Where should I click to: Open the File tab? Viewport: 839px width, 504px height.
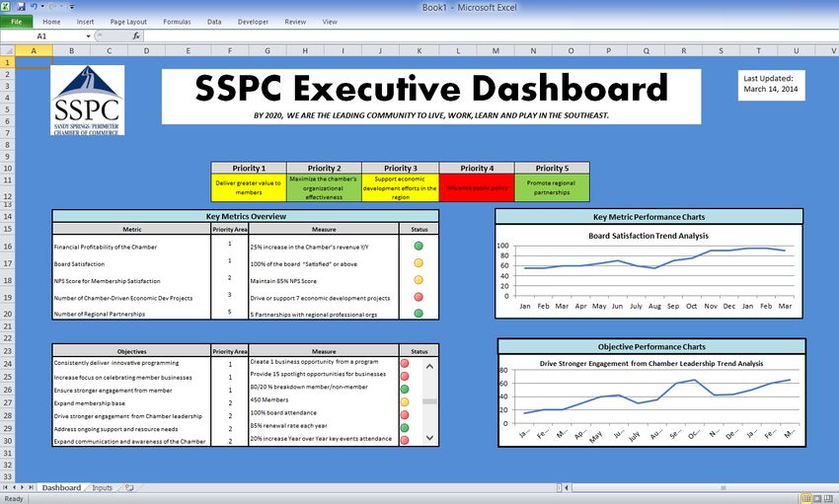click(17, 22)
